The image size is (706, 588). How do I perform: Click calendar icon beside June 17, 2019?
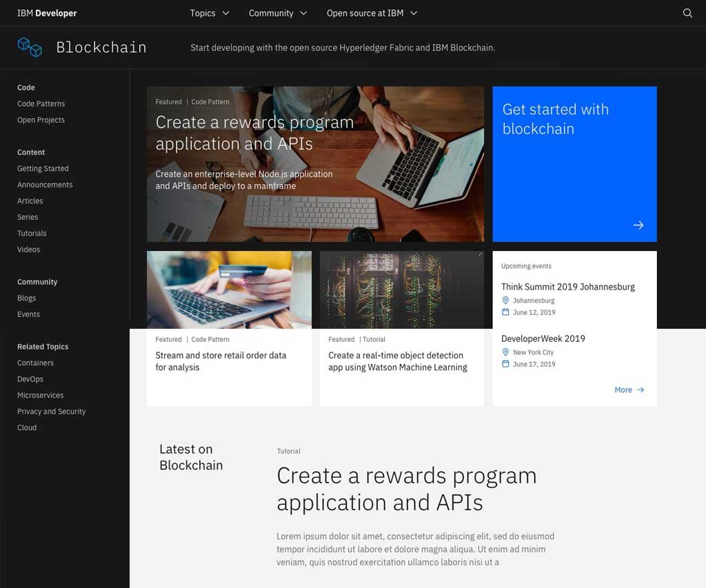[505, 364]
